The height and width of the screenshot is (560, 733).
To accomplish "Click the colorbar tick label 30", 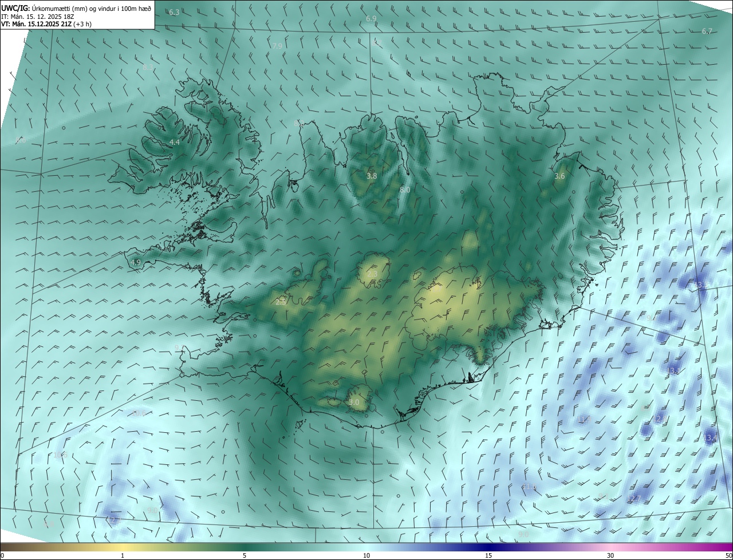I will (610, 555).
